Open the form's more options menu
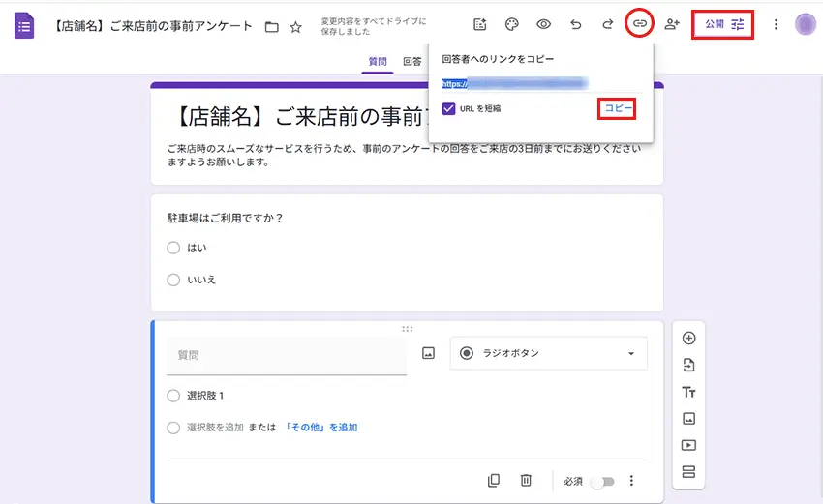This screenshot has height=504, width=823. [x=776, y=24]
